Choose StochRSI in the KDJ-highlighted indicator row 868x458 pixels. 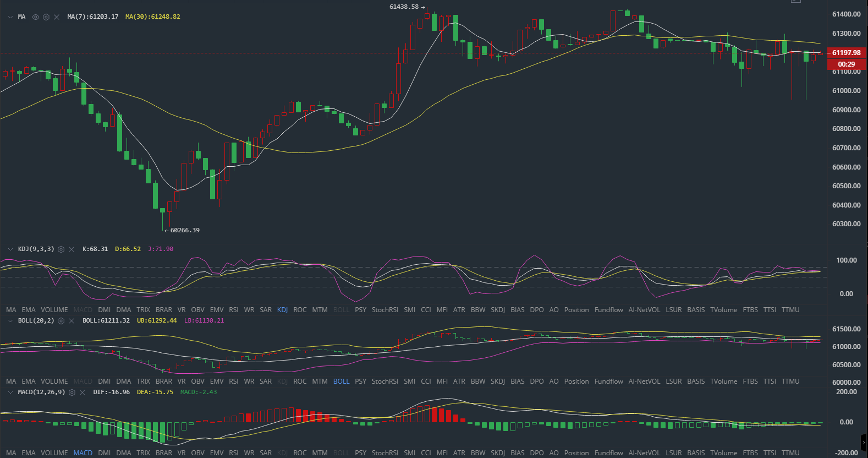tap(385, 310)
